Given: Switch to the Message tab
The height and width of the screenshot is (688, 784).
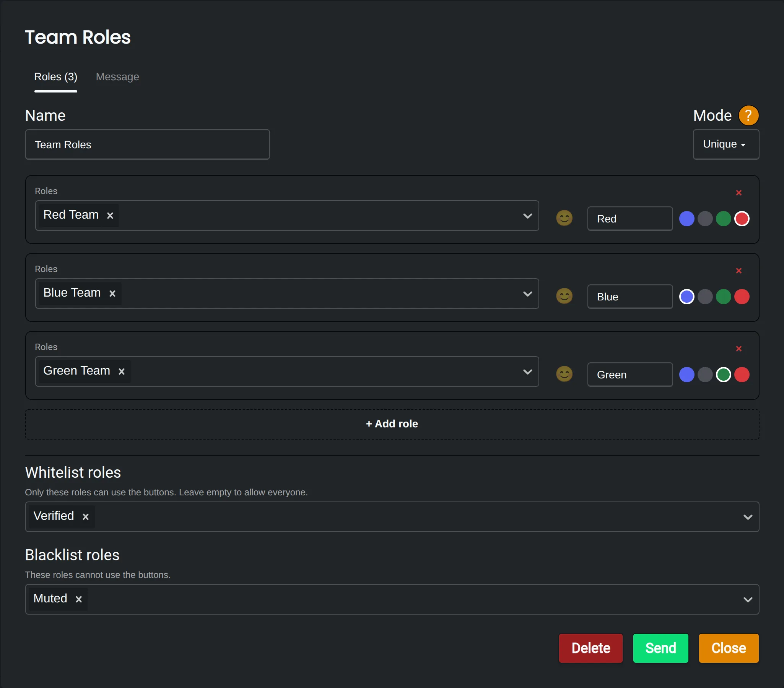Looking at the screenshot, I should click(x=117, y=77).
